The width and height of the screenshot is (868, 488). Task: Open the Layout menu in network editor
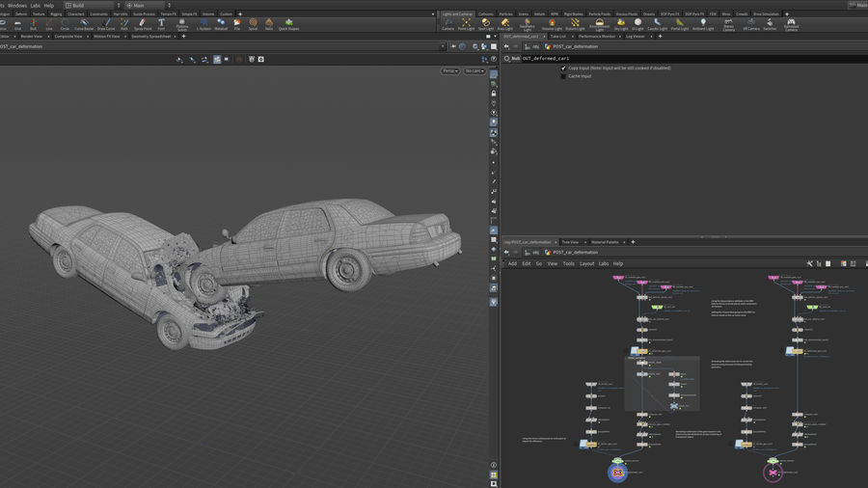[x=586, y=263]
